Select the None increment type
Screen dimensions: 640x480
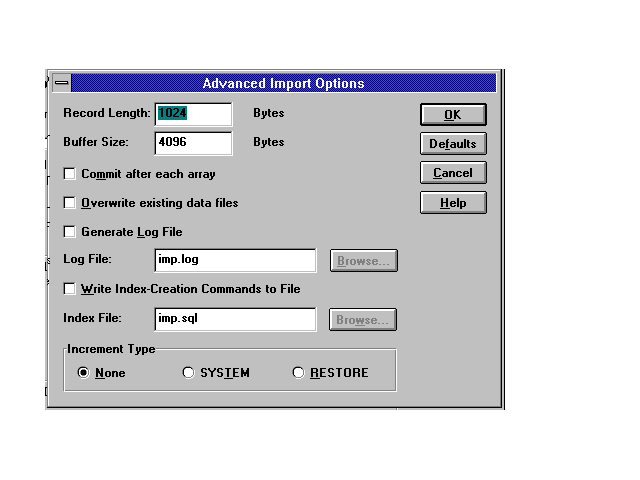click(84, 373)
